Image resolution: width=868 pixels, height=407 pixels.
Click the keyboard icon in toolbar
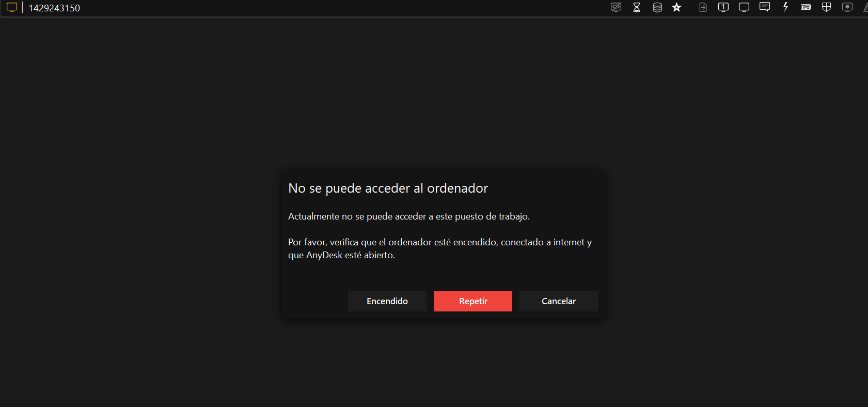(806, 7)
